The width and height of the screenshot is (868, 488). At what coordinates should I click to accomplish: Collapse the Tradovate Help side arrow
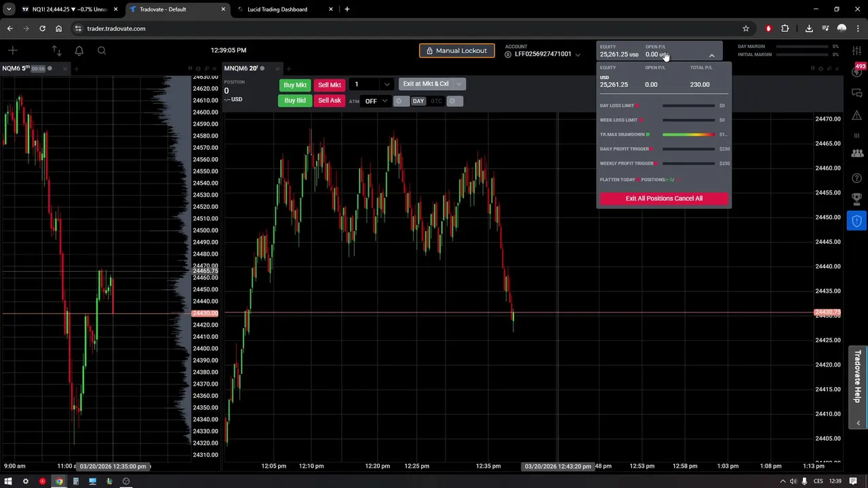point(858,423)
